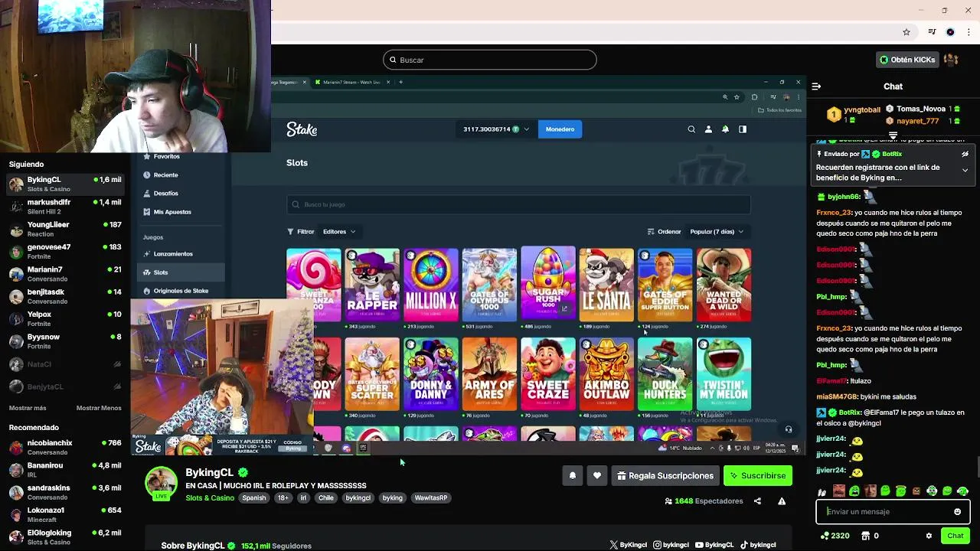980x551 pixels.
Task: Expand the balance currency dropdown
Action: click(526, 129)
